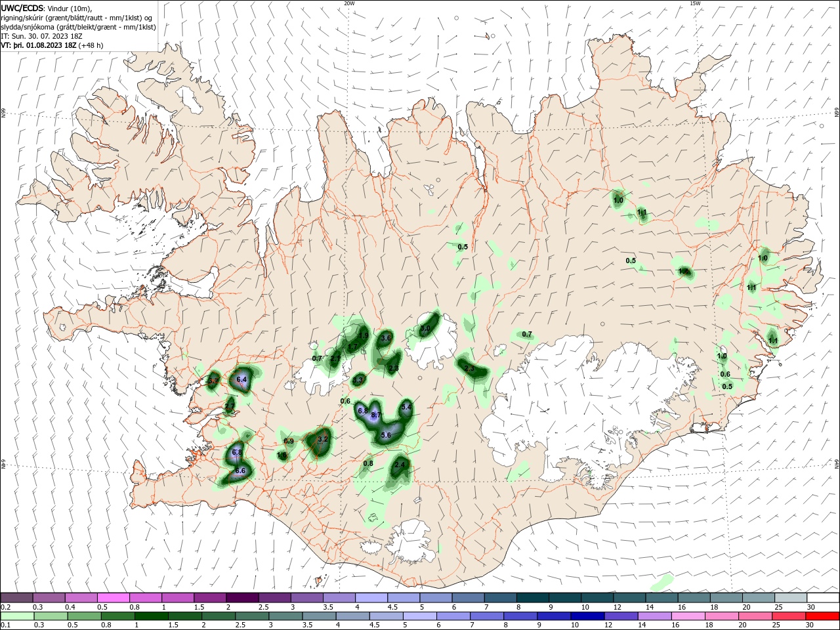The width and height of the screenshot is (840, 630).
Task: Pick the crimson 25 swatch in rain legend
Action: (x=789, y=616)
